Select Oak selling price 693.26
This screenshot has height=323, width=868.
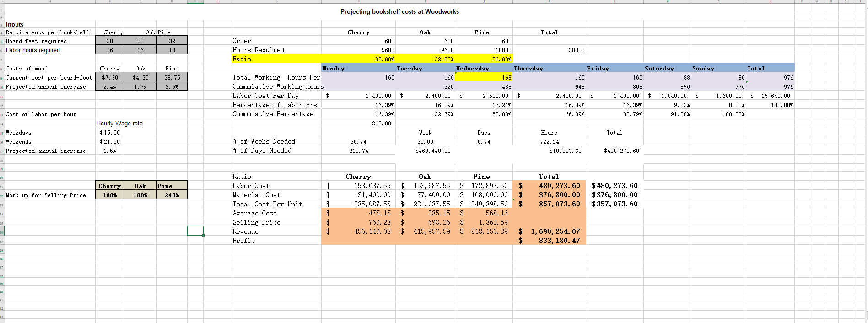[x=426, y=222]
